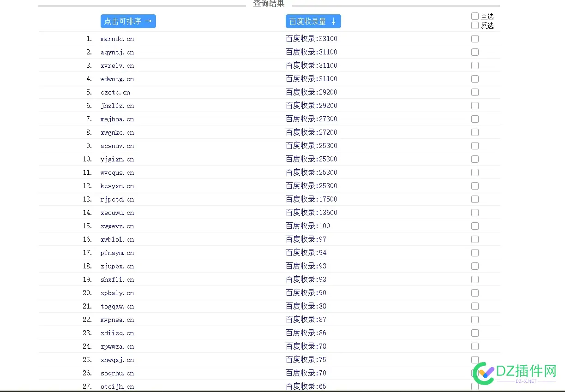Tick the checkbox for xeouwu.cn

[475, 213]
